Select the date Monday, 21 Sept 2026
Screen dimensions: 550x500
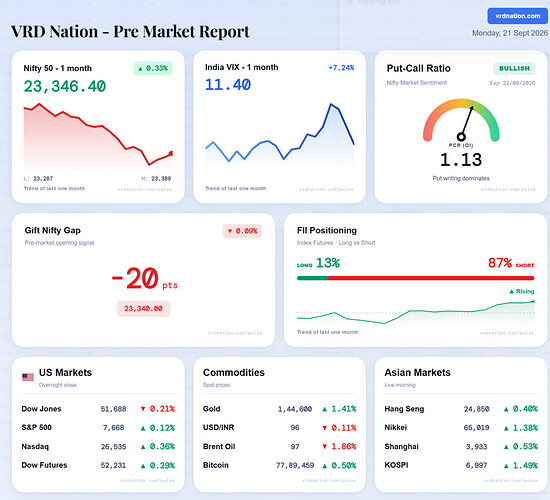point(510,33)
